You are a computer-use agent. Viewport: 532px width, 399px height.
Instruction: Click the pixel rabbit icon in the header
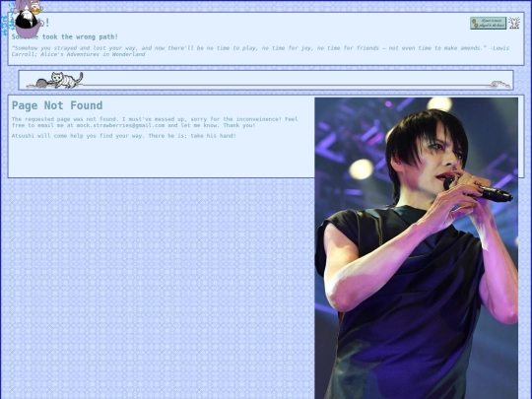coord(514,23)
